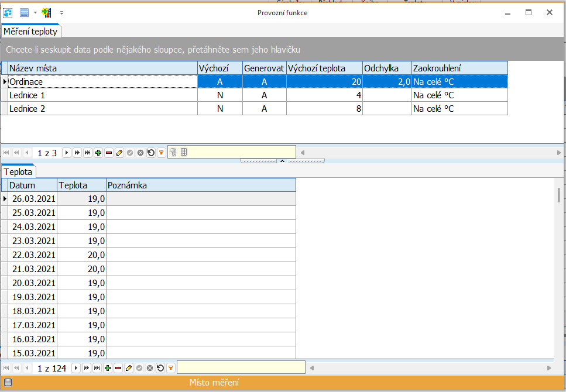Image resolution: width=566 pixels, height=392 pixels.
Task: Click the Odchylka column header
Action: coord(387,68)
